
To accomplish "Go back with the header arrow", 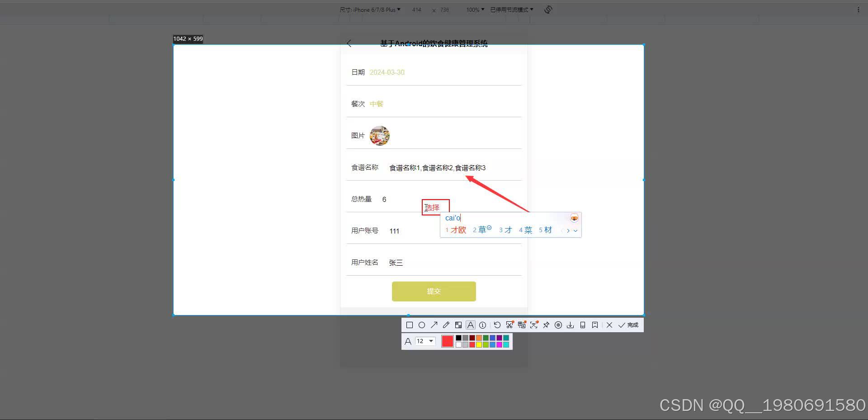I will click(349, 43).
